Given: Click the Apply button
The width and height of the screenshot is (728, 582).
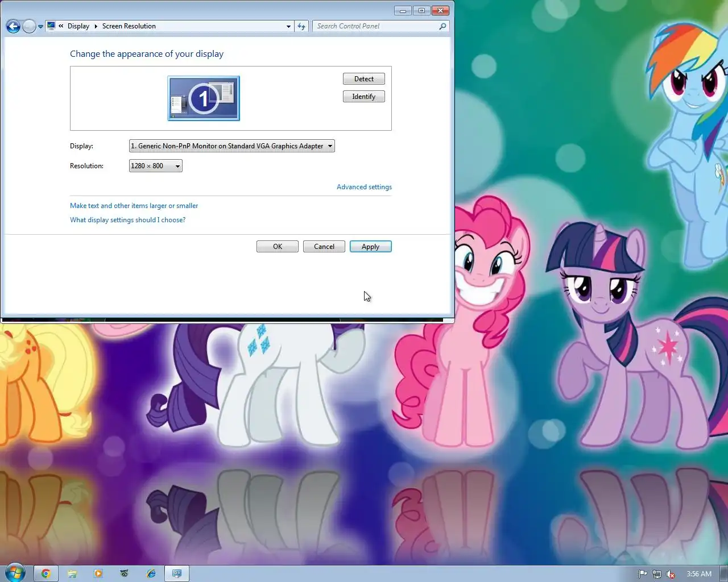Looking at the screenshot, I should [x=371, y=247].
